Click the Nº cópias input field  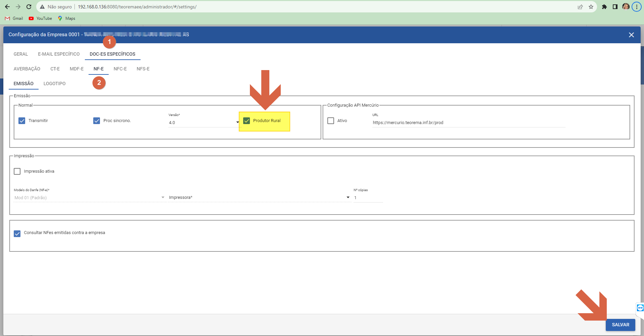[x=368, y=198]
